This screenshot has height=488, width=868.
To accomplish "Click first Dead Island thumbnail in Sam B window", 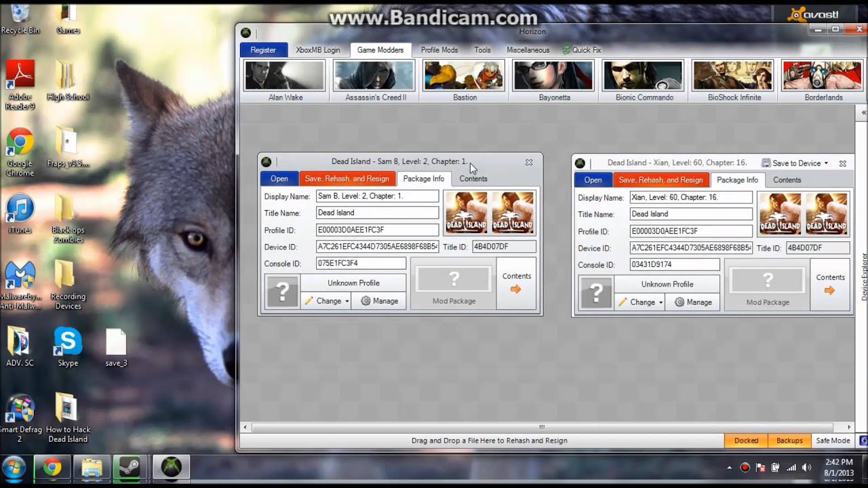I will pos(467,212).
